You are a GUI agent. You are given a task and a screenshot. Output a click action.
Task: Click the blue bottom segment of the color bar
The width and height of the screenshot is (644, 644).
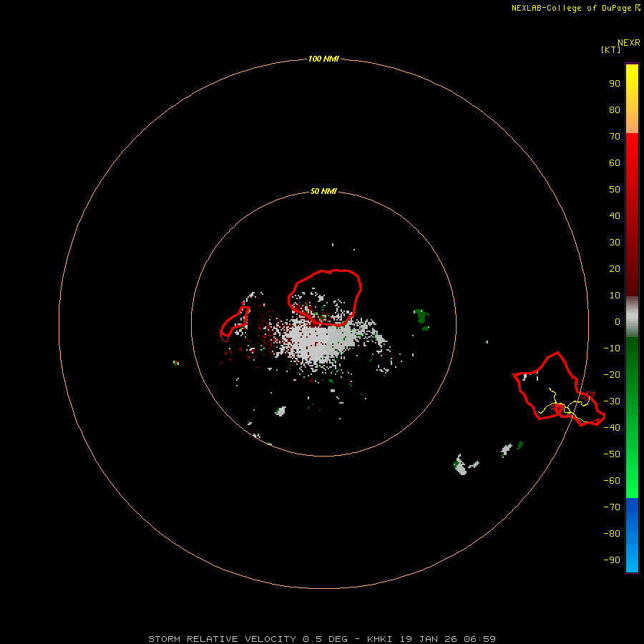click(x=632, y=535)
